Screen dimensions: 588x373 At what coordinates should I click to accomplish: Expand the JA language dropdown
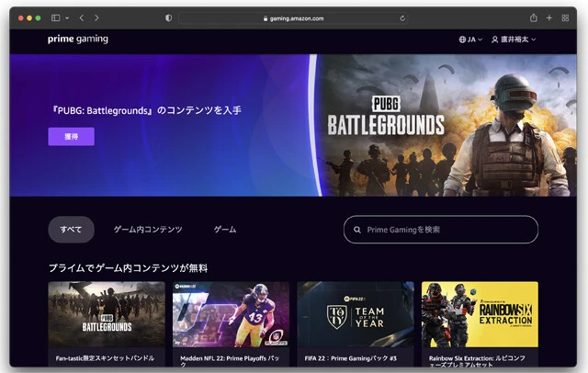[471, 40]
